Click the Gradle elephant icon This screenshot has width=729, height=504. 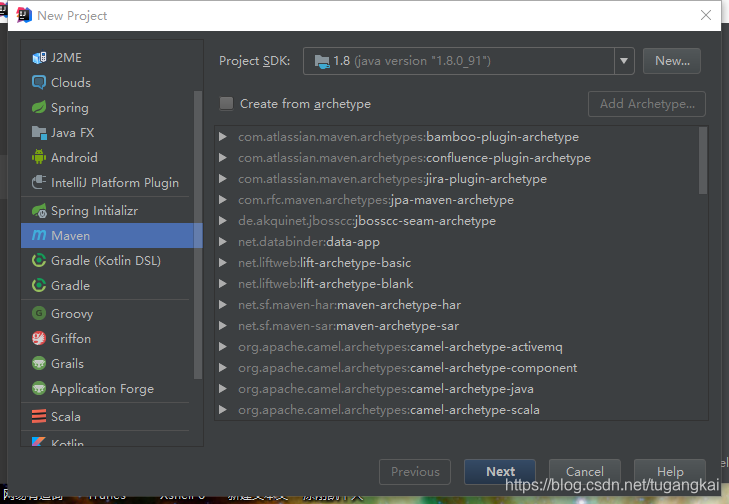[x=39, y=285]
